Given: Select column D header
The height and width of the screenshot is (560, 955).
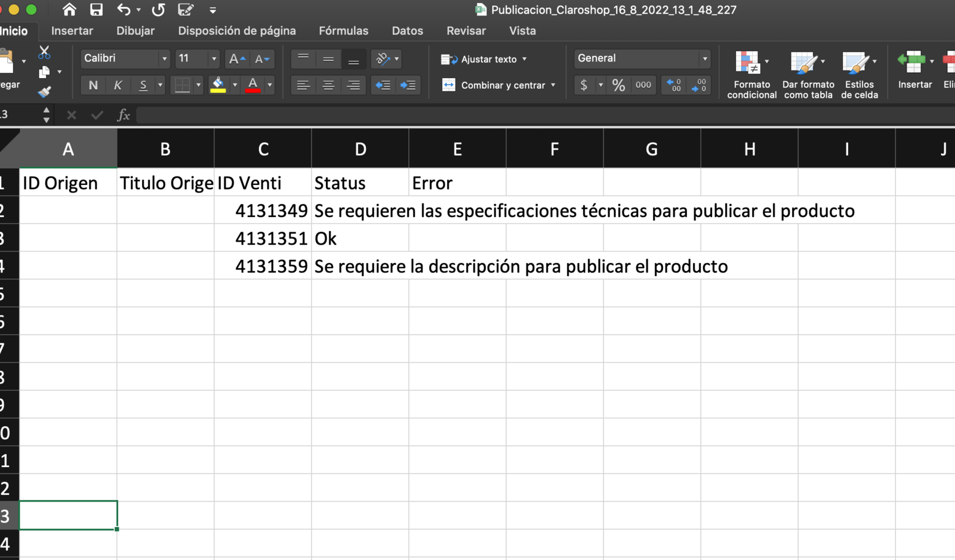Looking at the screenshot, I should [x=360, y=148].
